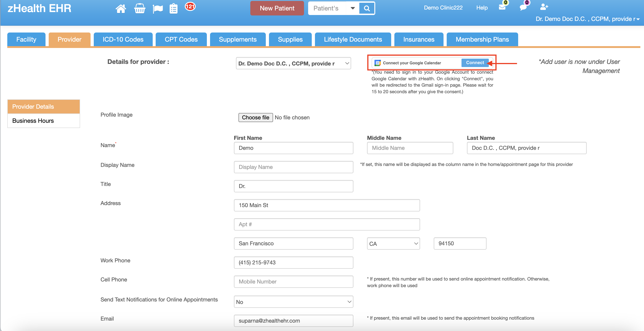Expand the Details for provider dropdown

click(x=293, y=63)
